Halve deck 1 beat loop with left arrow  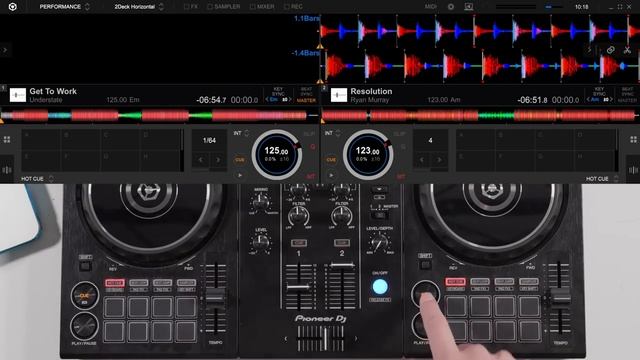(x=201, y=160)
